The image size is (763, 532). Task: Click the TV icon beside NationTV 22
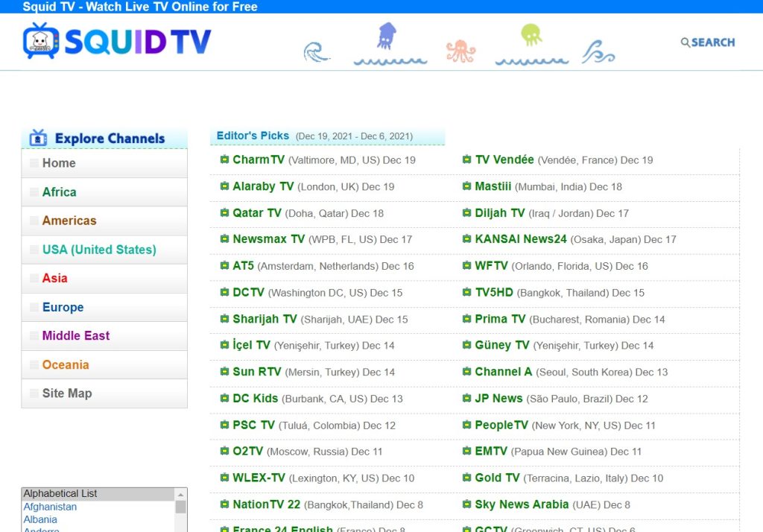point(224,504)
